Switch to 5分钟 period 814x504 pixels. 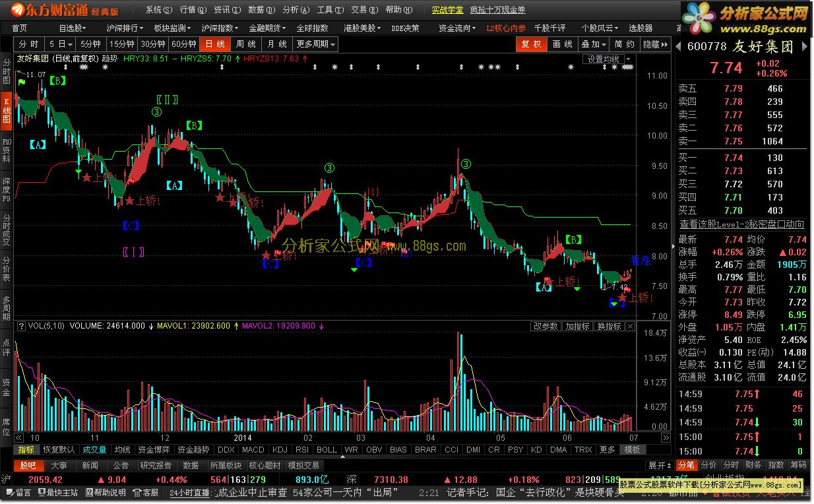pos(90,44)
